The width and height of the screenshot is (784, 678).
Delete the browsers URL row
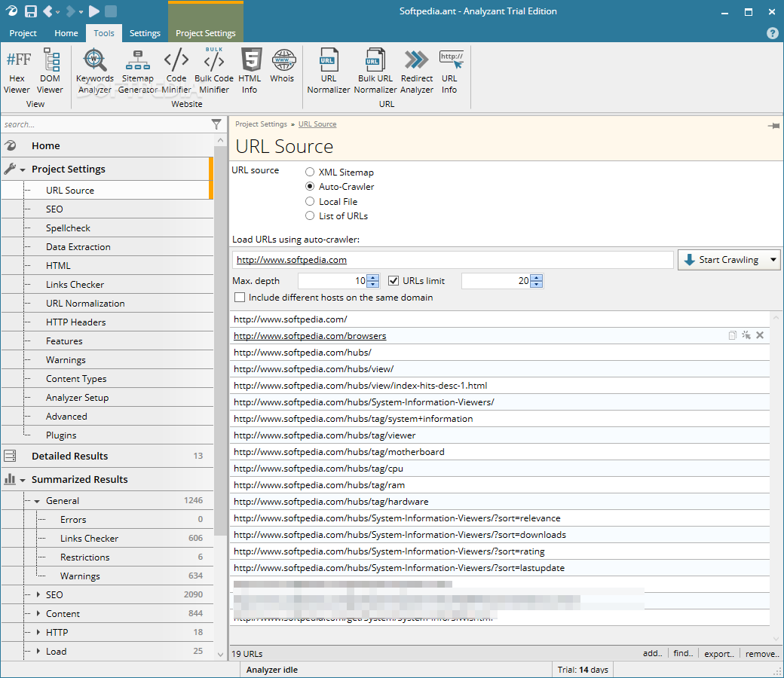pos(760,335)
